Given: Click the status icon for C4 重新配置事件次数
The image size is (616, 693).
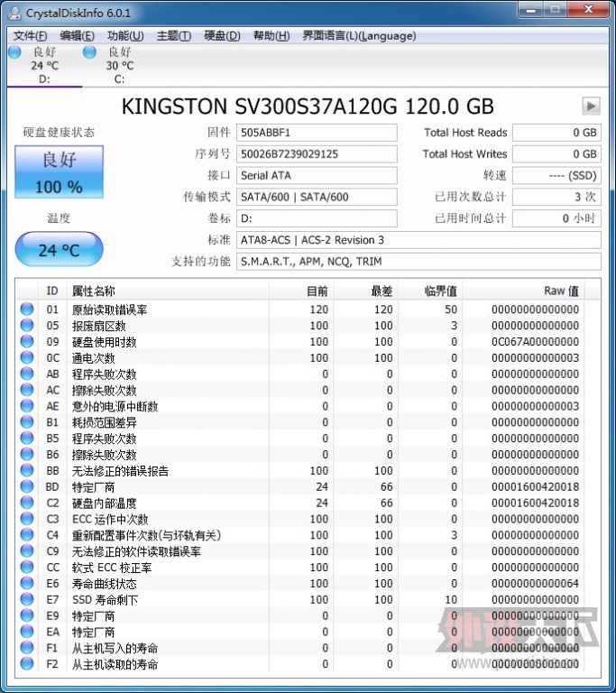Looking at the screenshot, I should point(27,535).
